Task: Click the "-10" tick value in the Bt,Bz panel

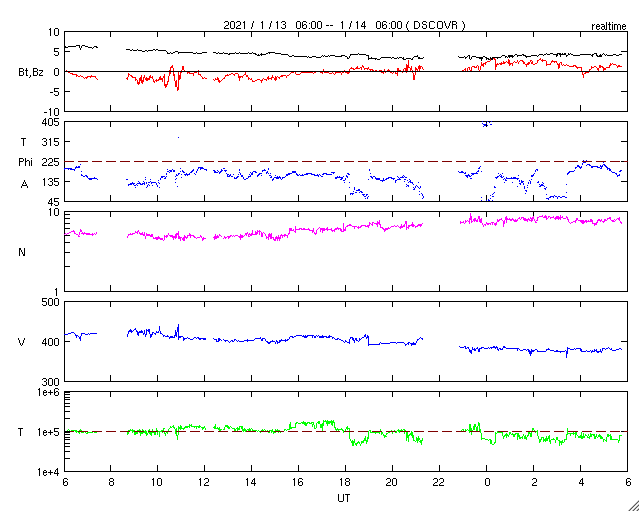Action: (x=51, y=111)
